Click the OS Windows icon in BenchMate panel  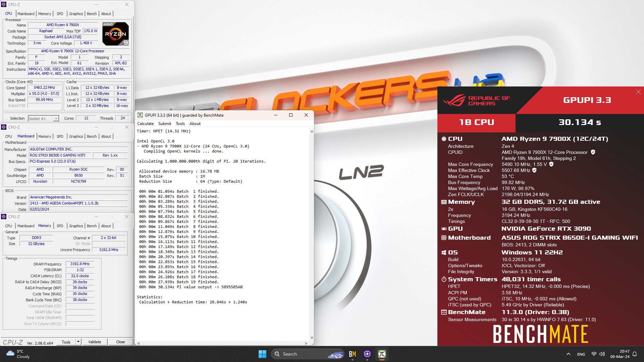click(444, 252)
